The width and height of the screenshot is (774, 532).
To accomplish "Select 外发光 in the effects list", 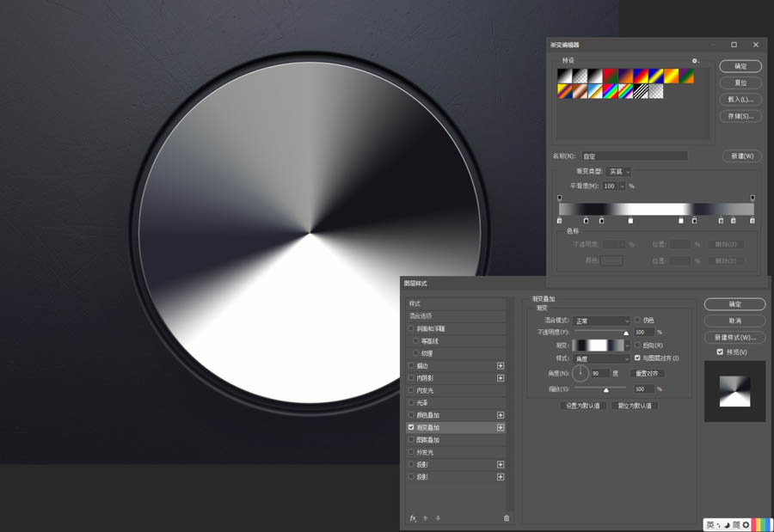I will coord(425,452).
